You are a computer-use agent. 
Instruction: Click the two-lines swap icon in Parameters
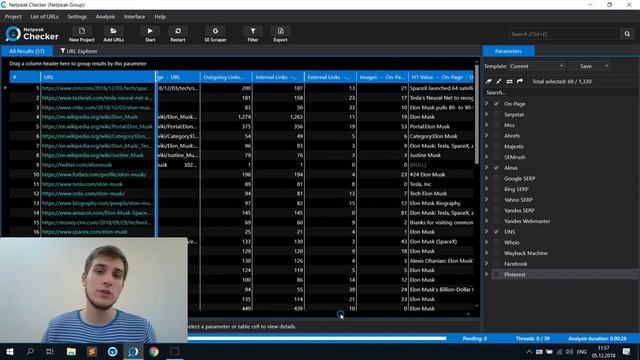pos(509,81)
